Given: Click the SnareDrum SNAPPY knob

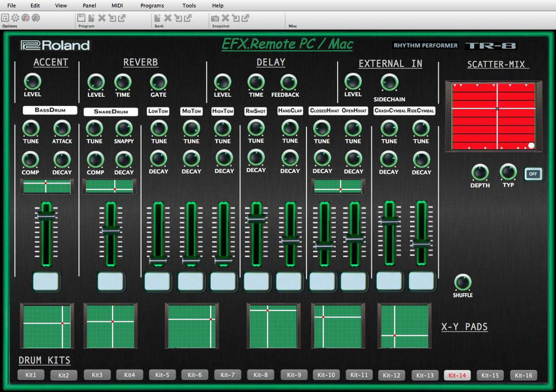Looking at the screenshot, I should (124, 129).
